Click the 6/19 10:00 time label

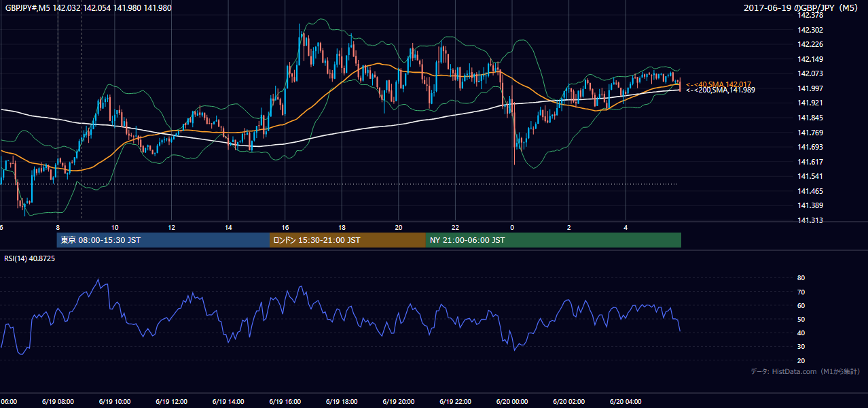point(115,402)
